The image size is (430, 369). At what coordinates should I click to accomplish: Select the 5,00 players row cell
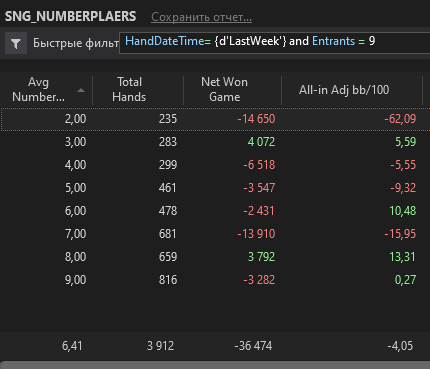(x=75, y=188)
